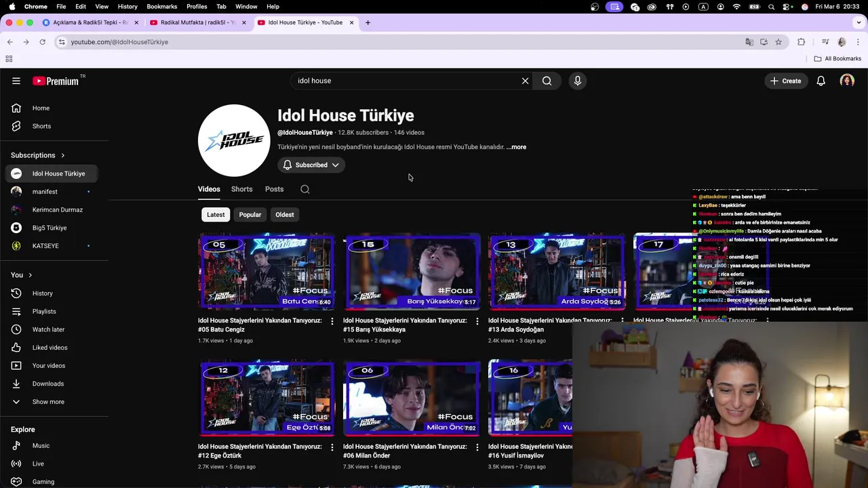
Task: Click the Create button
Action: [x=786, y=81]
